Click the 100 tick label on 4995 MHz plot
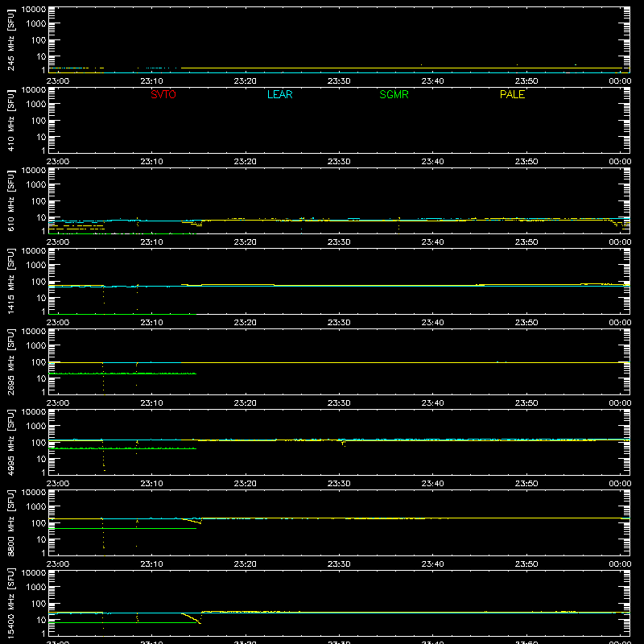 (39, 443)
